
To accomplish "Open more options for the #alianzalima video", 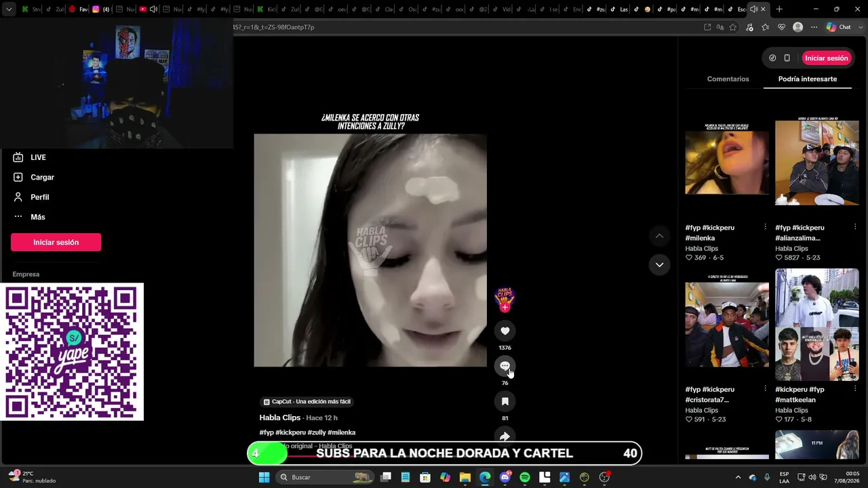I will 854,227.
